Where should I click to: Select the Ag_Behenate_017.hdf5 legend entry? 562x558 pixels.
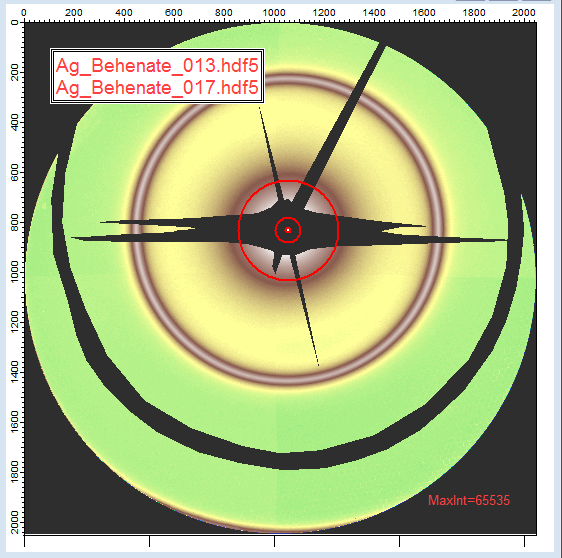157,87
